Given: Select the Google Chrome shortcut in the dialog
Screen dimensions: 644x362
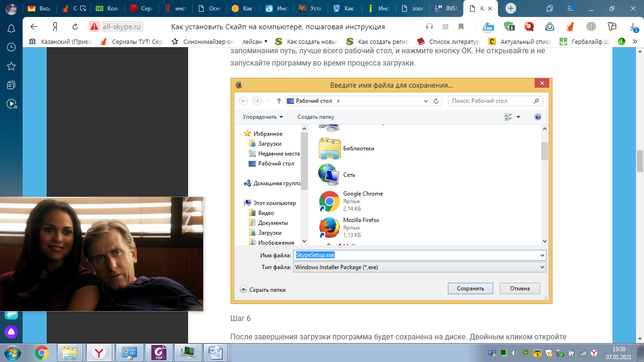Looking at the screenshot, I should pos(351,201).
